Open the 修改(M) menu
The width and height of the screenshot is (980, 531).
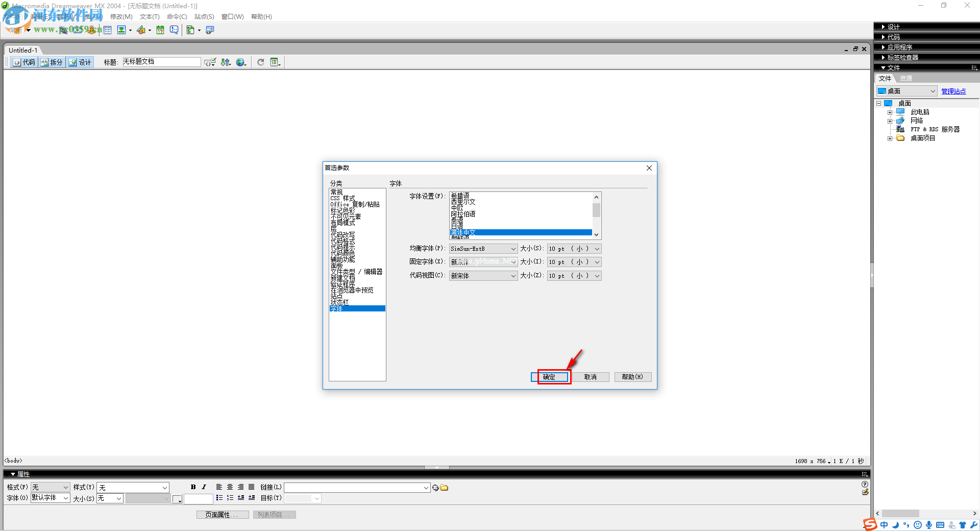(x=121, y=16)
